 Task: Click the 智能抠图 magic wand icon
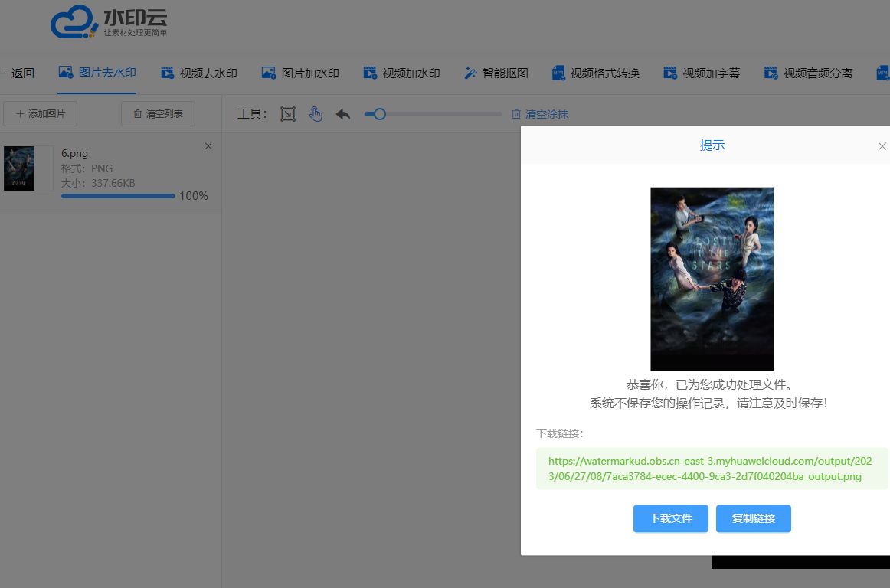(x=470, y=73)
